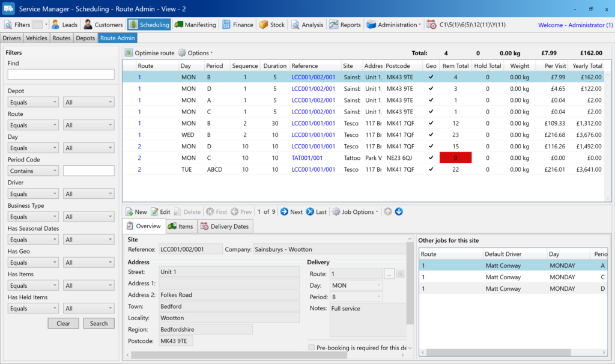Jump to Last record arrow icon
Viewport: 615px width, 364px height.
tap(310, 211)
